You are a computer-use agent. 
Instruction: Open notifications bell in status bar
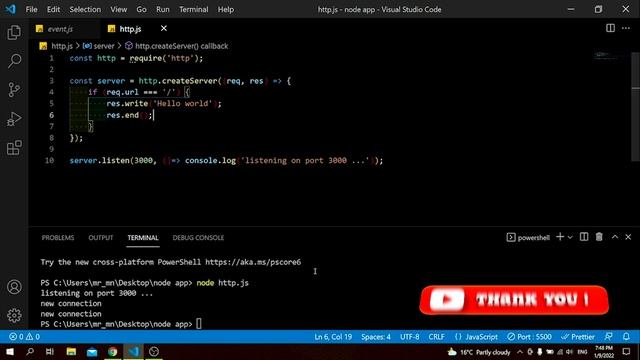(x=626, y=337)
